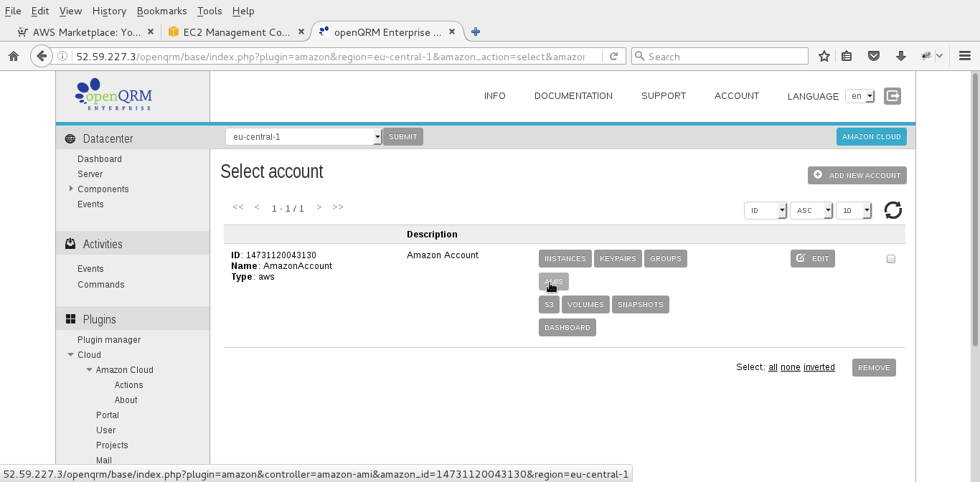Open Groups for AmazonAccount
980x482 pixels.
(x=666, y=258)
